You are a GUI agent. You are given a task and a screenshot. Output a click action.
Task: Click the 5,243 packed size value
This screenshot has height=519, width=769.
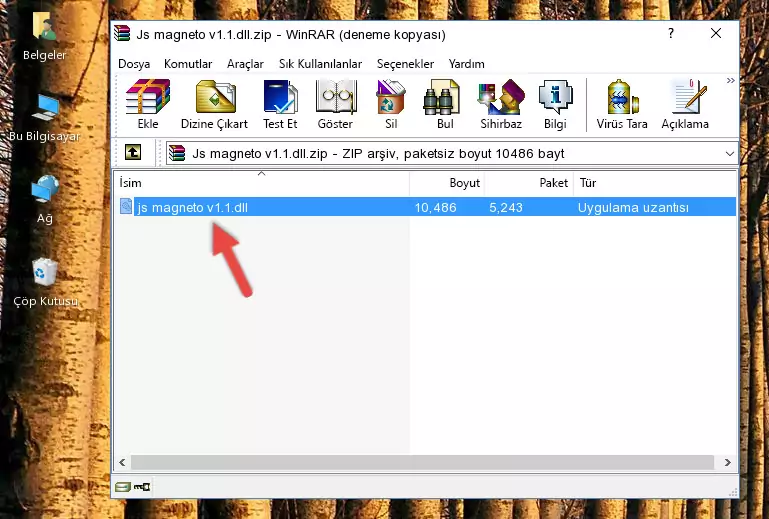click(x=506, y=208)
